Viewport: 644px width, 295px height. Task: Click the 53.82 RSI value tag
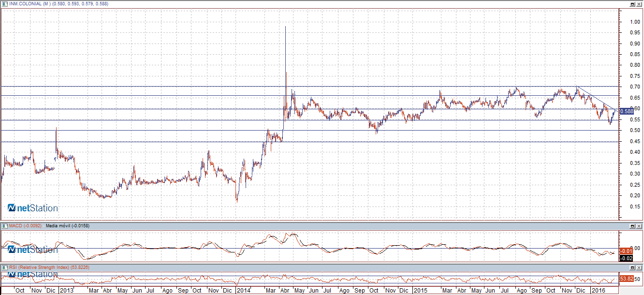[626, 279]
